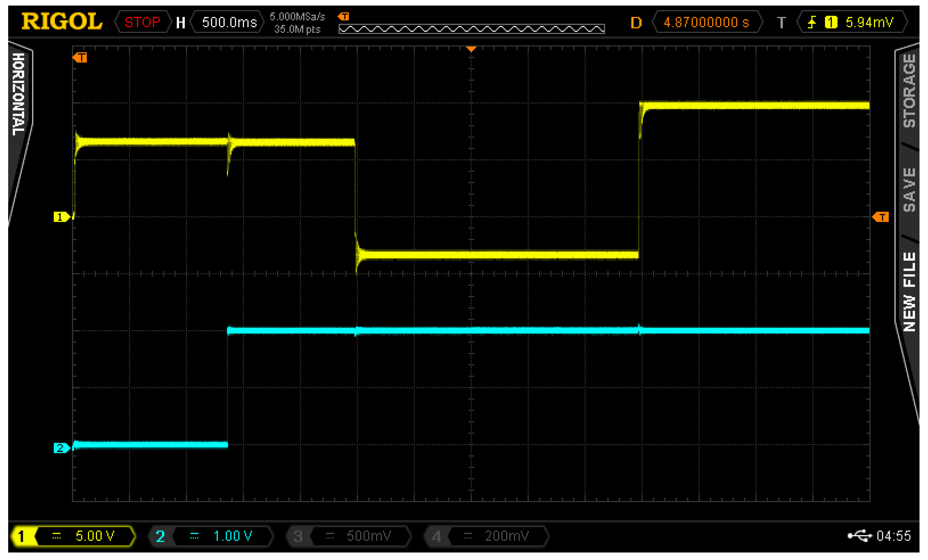The image size is (928, 560).
Task: Select the 500.0ms horizontal timebase field
Action: [229, 22]
